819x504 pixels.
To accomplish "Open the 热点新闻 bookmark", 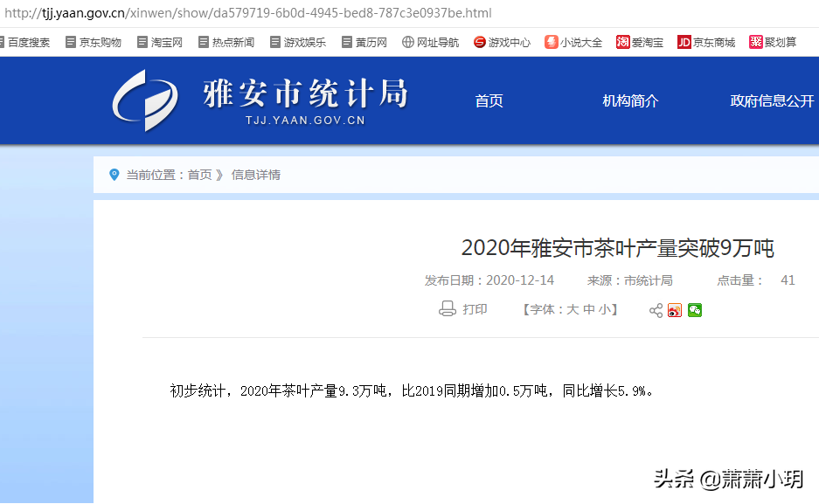I will 226,42.
